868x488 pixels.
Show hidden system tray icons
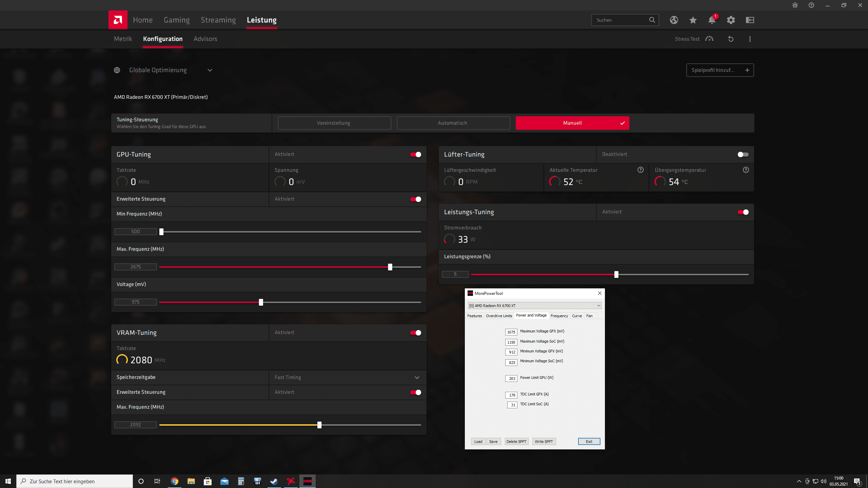tap(799, 481)
